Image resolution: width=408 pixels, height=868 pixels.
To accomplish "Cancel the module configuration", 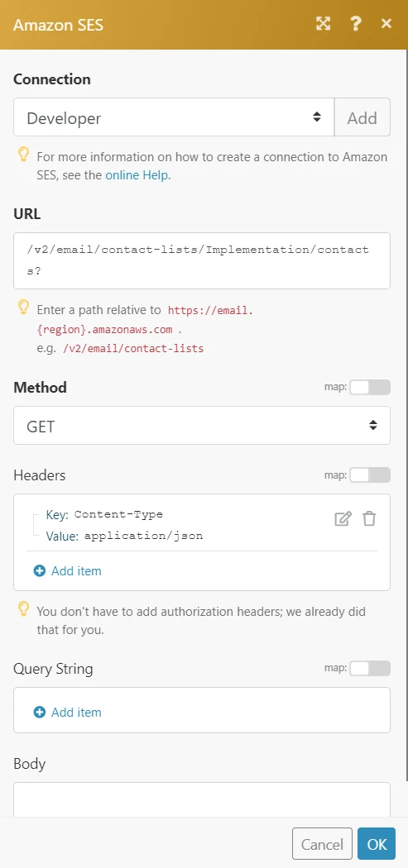I will click(322, 844).
